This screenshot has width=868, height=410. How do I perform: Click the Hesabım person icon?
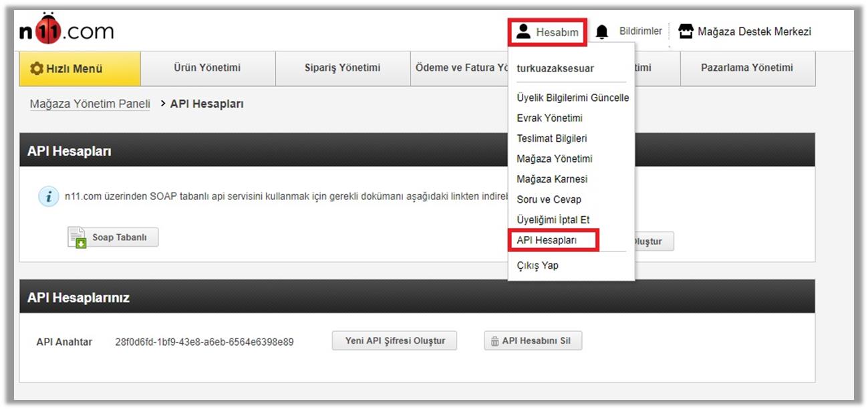(x=523, y=31)
